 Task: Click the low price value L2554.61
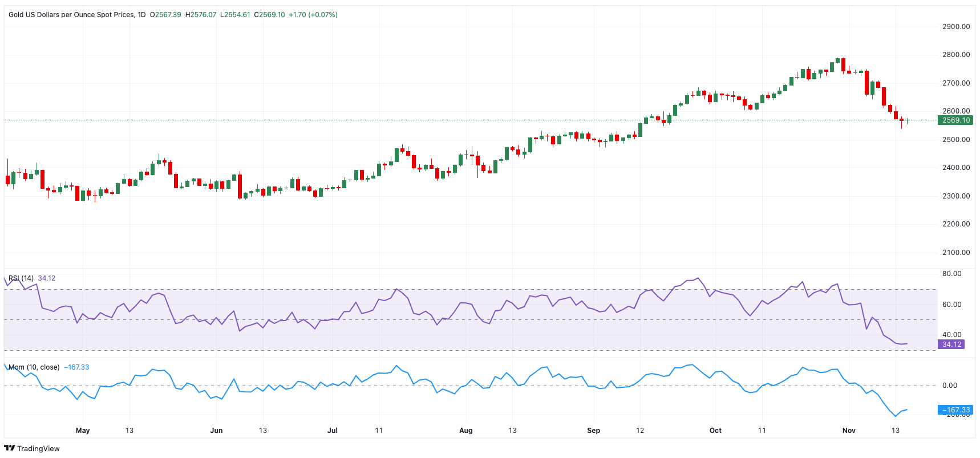click(x=235, y=15)
